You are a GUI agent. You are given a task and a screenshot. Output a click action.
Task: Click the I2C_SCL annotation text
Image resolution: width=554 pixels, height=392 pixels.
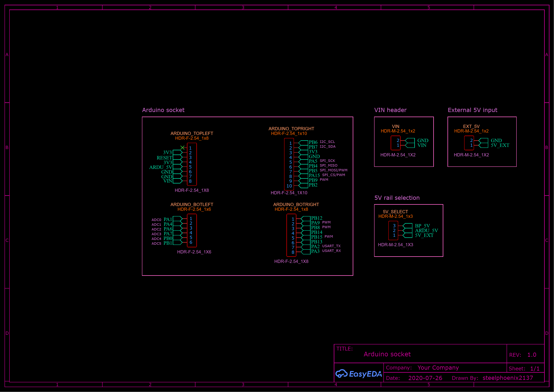327,142
